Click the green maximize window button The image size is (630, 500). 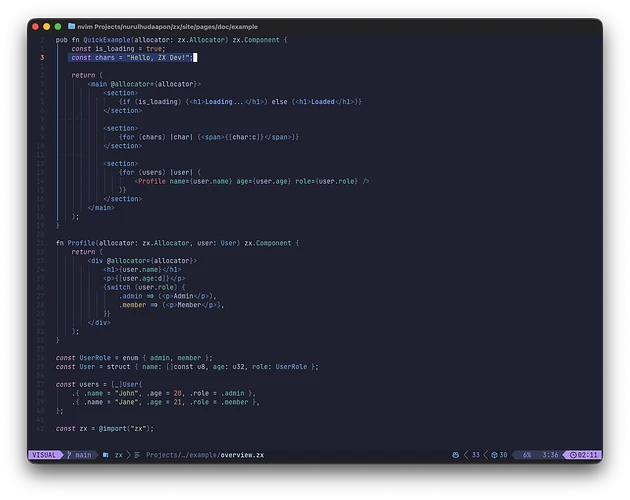(58, 26)
